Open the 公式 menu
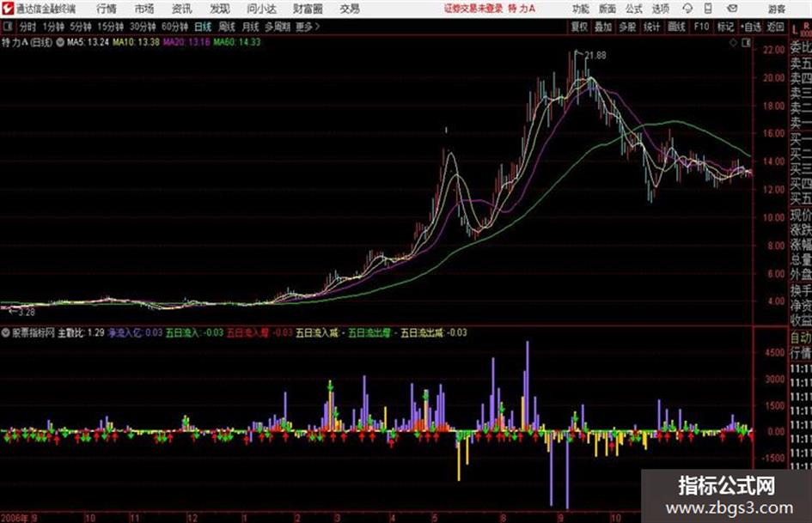 [x=634, y=9]
